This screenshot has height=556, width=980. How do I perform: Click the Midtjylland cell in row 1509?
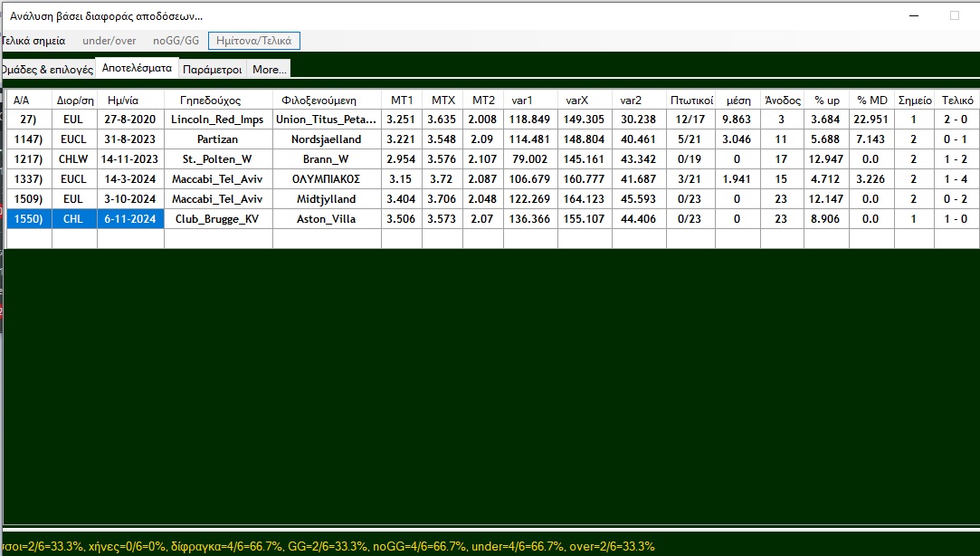coord(326,199)
